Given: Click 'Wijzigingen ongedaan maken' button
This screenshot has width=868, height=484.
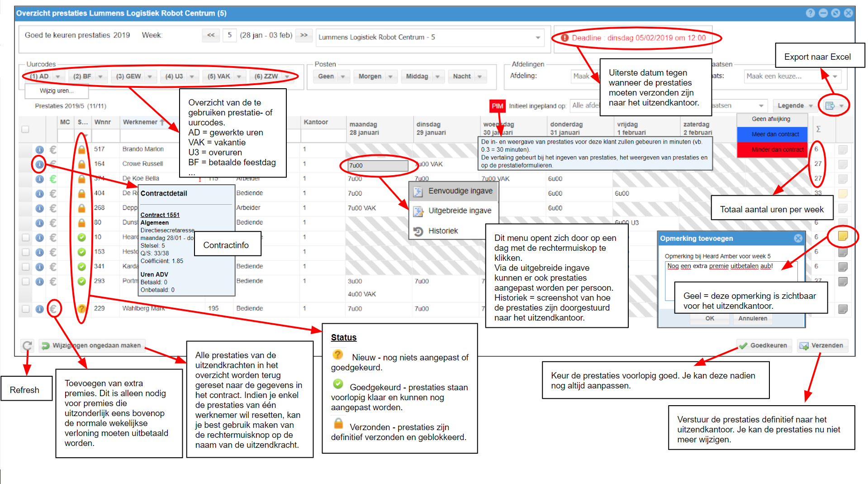Looking at the screenshot, I should click(92, 345).
